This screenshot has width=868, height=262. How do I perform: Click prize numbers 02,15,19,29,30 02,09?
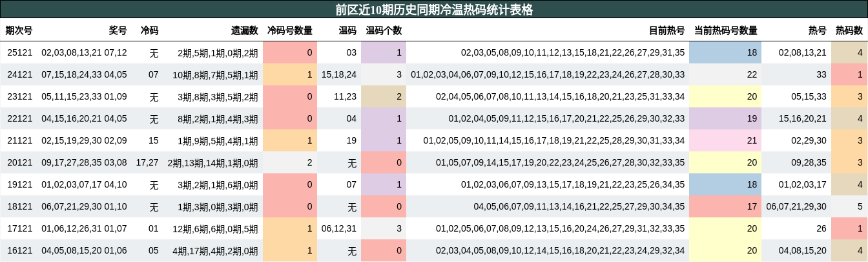pyautogui.click(x=84, y=140)
